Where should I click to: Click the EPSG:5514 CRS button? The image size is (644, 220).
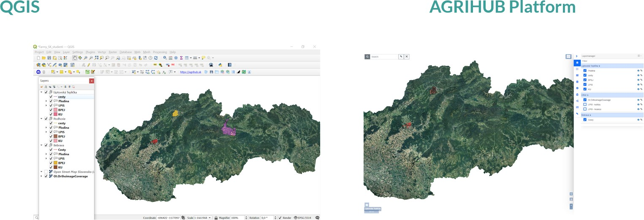[x=302, y=218]
